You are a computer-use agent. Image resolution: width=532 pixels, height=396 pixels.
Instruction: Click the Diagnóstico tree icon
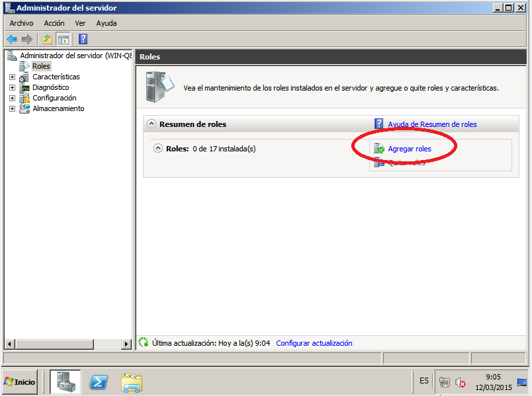tap(24, 88)
